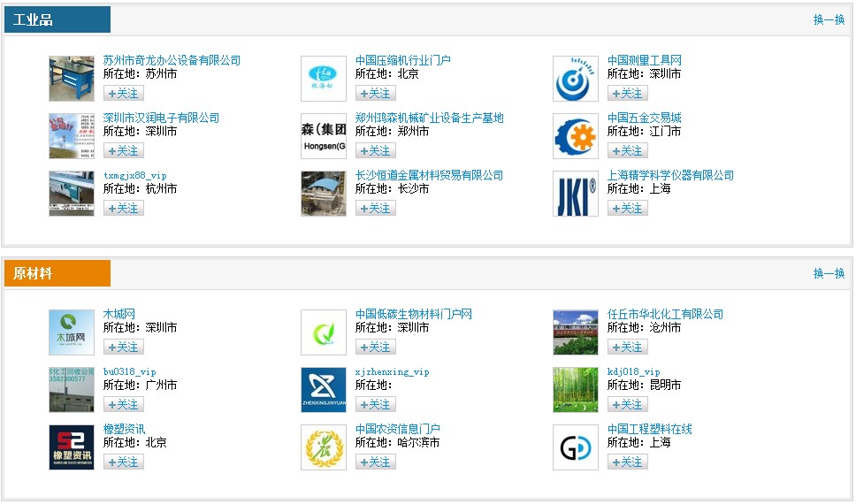The height and width of the screenshot is (504, 856).
Task: Click the 中国压缩机行业门户 logo icon
Action: [x=323, y=79]
